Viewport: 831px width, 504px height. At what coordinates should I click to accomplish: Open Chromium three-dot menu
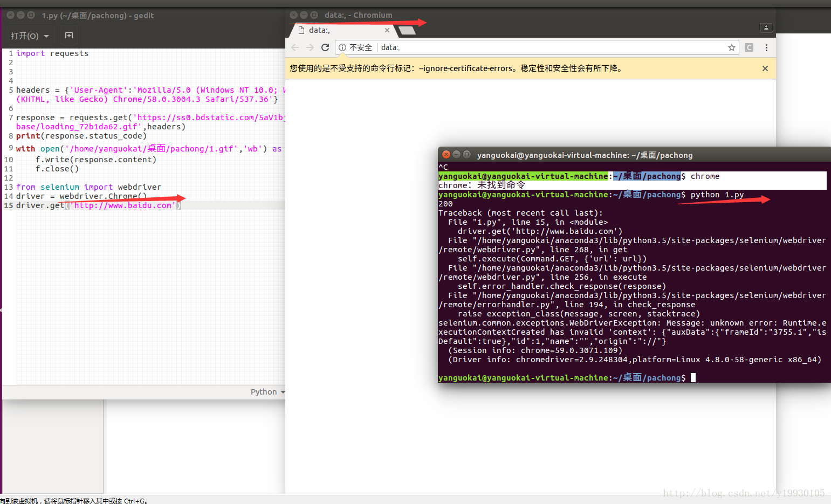[766, 47]
